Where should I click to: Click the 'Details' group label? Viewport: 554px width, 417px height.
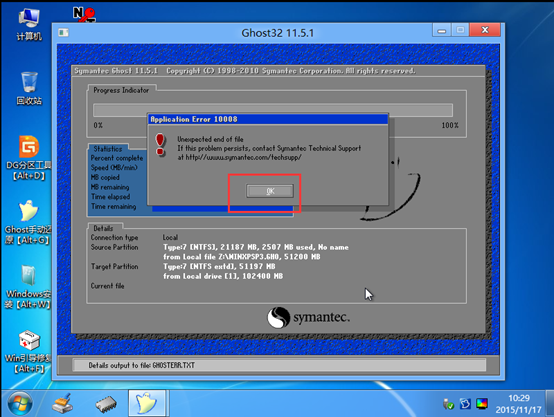point(103,228)
